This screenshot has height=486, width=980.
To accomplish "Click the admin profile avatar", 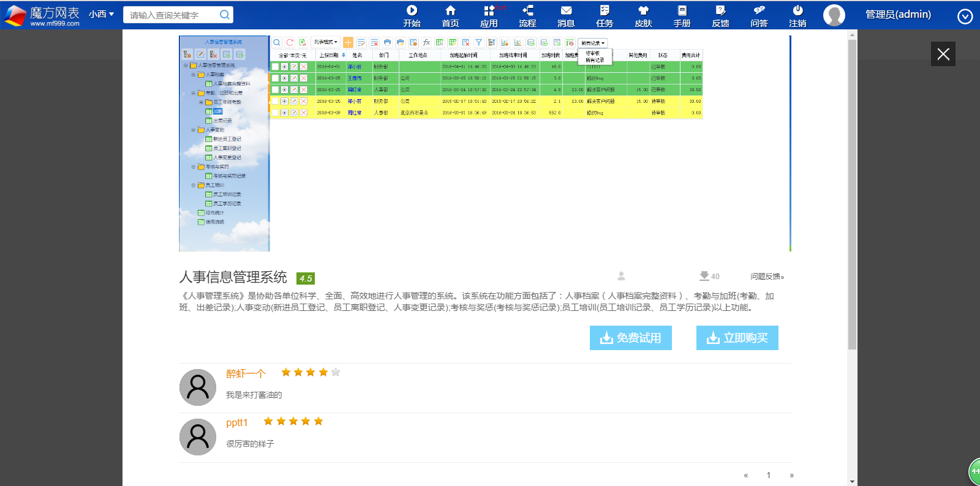I will click(x=834, y=15).
